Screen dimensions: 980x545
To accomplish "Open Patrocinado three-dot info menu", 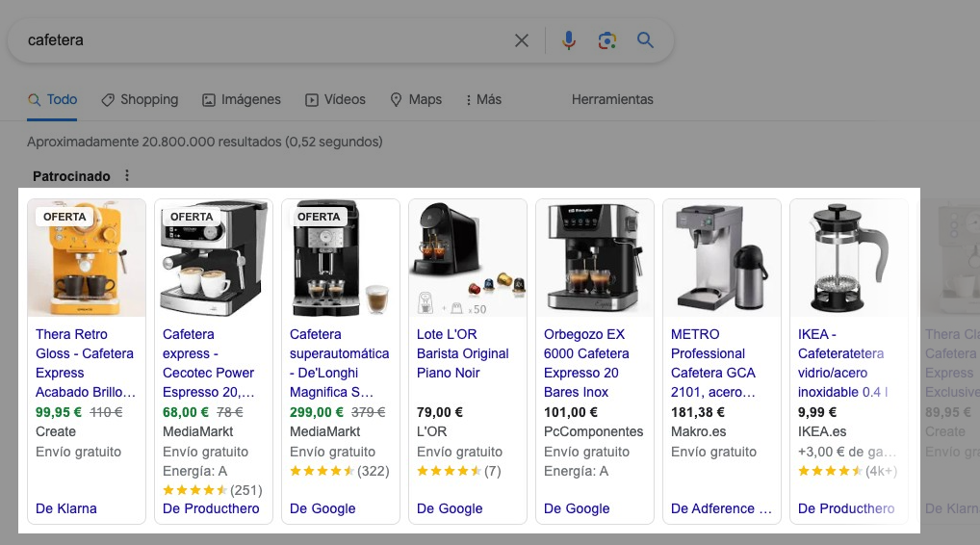I will click(x=127, y=175).
